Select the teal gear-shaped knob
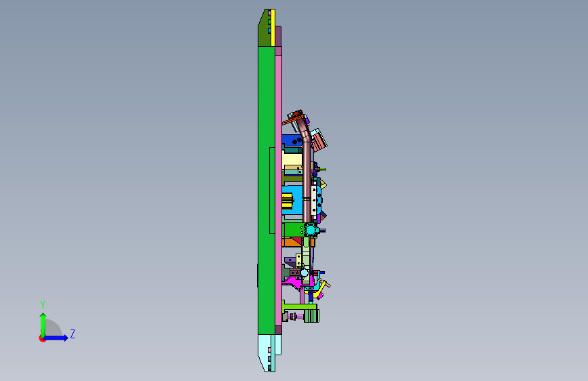The image size is (588, 381). coord(311,229)
